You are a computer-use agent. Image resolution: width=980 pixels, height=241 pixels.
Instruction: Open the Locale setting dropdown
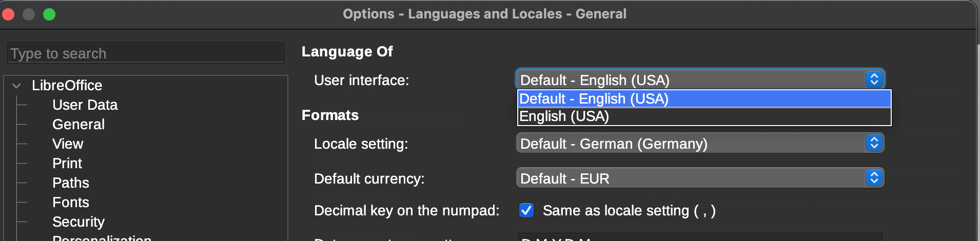[700, 143]
